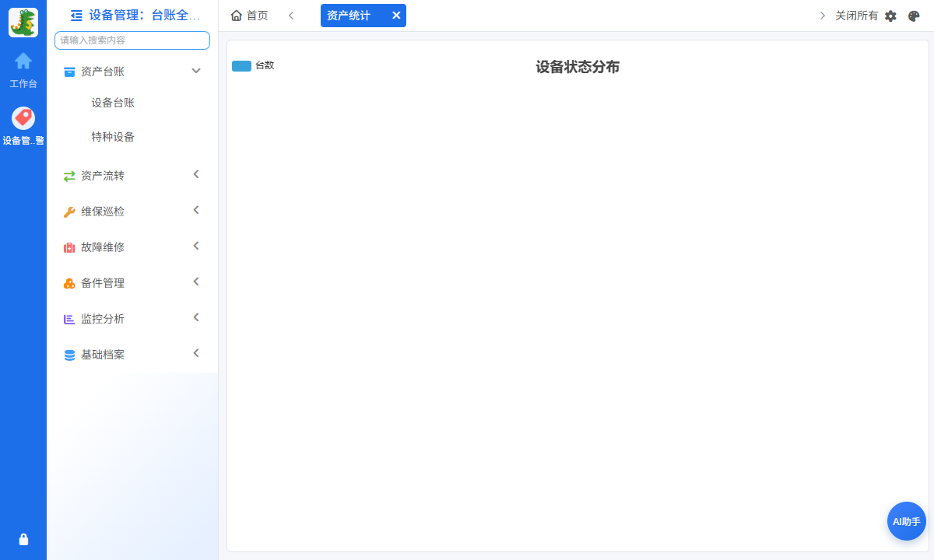This screenshot has width=934, height=560.
Task: Click the 工作台 label in sidebar
Action: (23, 83)
